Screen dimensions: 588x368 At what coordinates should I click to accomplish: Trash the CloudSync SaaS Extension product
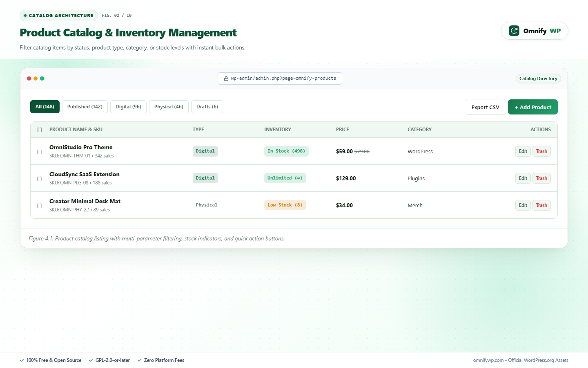coord(541,178)
